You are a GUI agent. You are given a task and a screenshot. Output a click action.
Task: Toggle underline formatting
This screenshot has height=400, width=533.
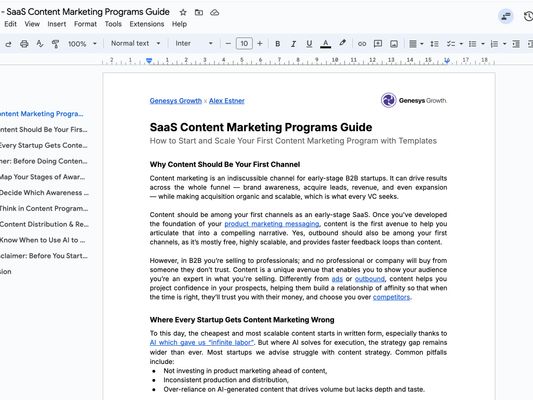tap(309, 44)
